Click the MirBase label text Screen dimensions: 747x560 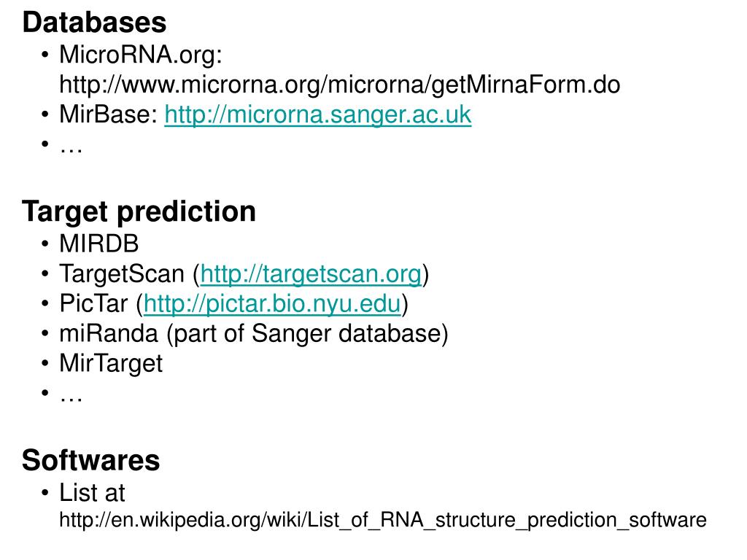[108, 114]
